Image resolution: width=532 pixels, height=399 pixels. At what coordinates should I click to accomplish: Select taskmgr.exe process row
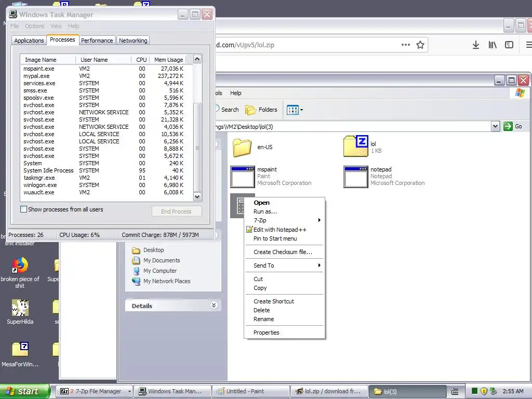(x=106, y=178)
